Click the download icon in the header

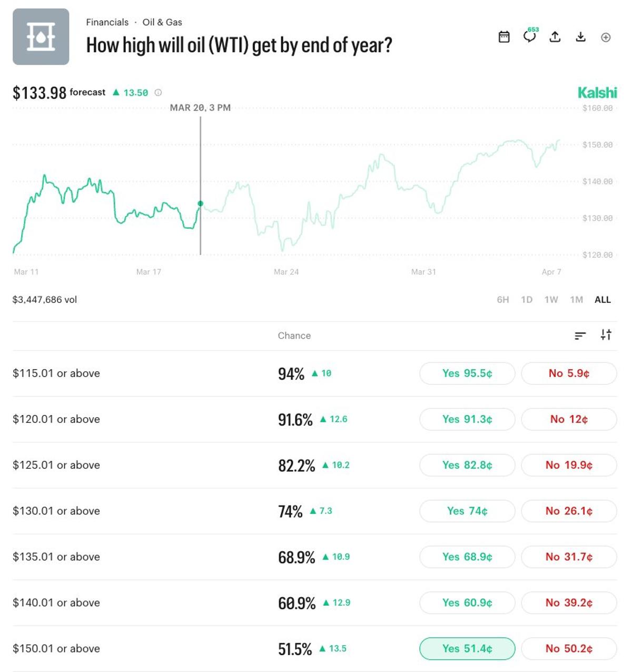[580, 37]
